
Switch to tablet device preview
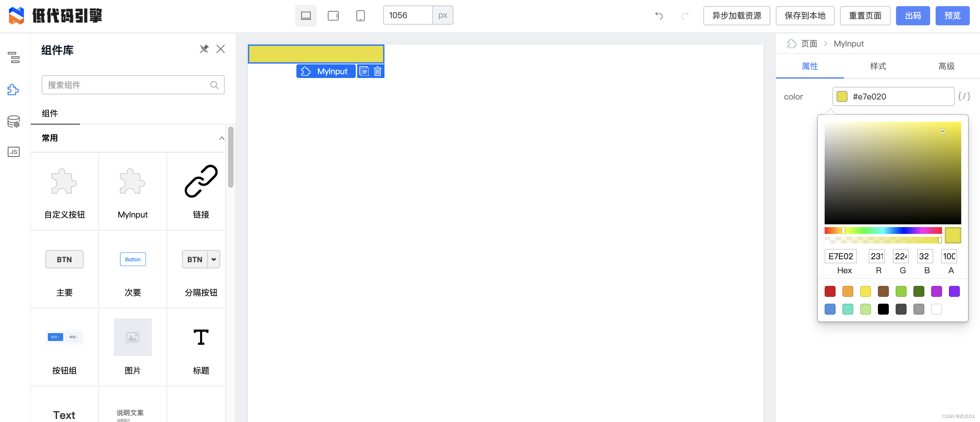pos(333,16)
